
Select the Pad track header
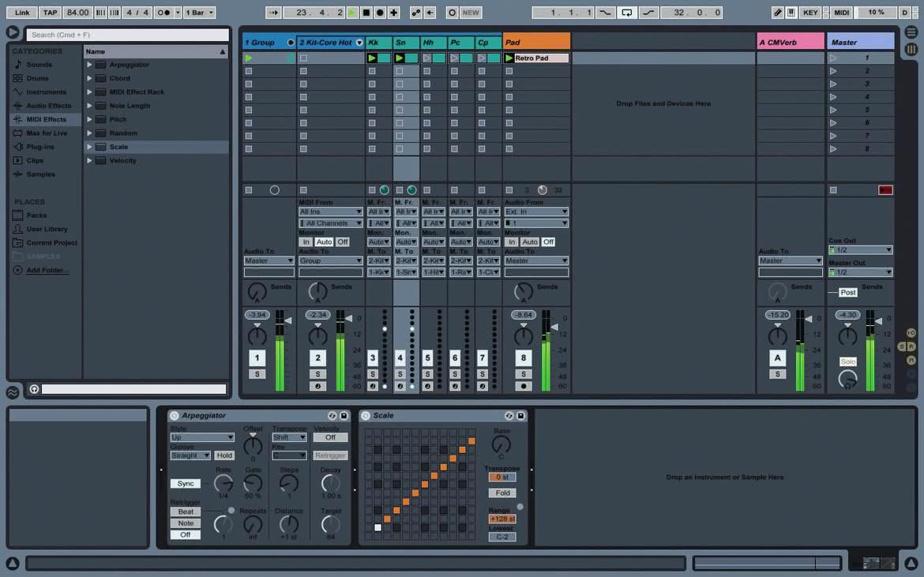point(536,43)
